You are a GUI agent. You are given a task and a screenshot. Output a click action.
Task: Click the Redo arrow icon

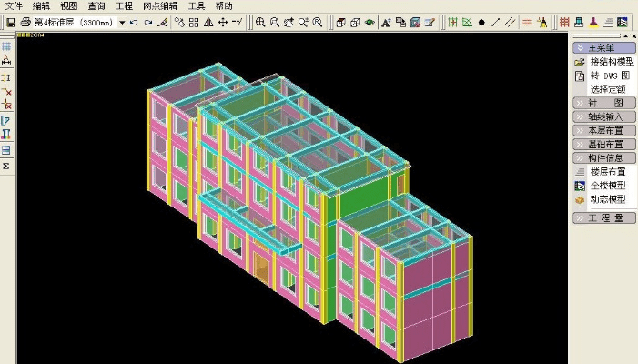coord(148,22)
